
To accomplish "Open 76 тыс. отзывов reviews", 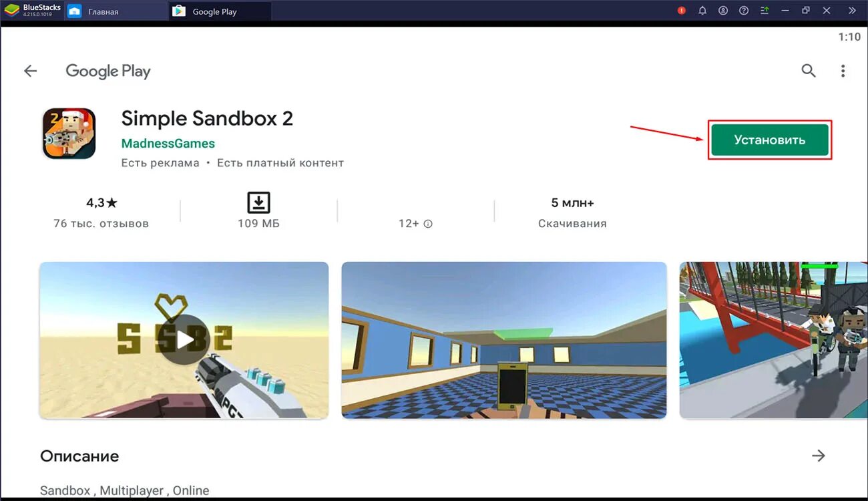I will (101, 223).
